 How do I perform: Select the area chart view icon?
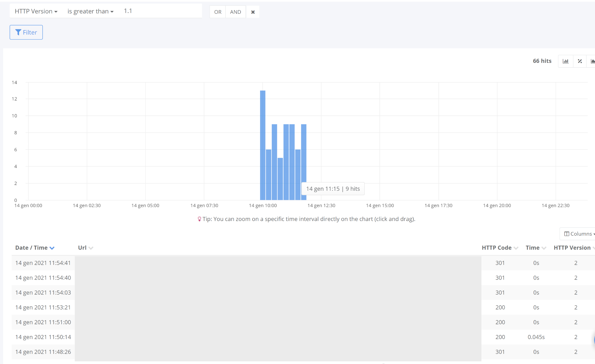click(591, 61)
